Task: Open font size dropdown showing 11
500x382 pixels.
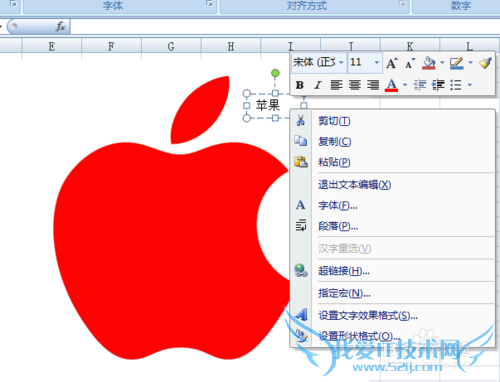Action: click(x=377, y=62)
